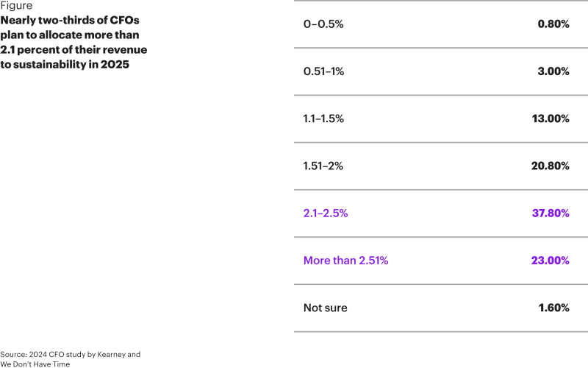Screen dimensions: 588x368
Task: Click the "0–0.5%" row label
Action: (x=323, y=24)
